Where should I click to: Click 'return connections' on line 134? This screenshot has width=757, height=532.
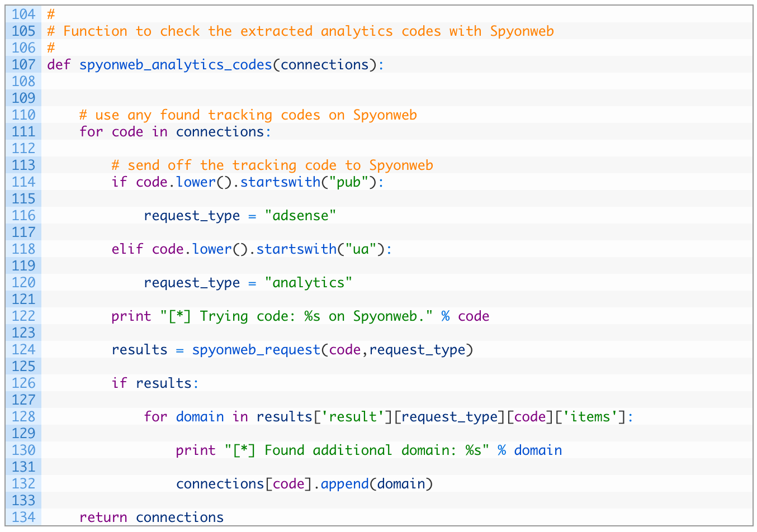tap(152, 517)
